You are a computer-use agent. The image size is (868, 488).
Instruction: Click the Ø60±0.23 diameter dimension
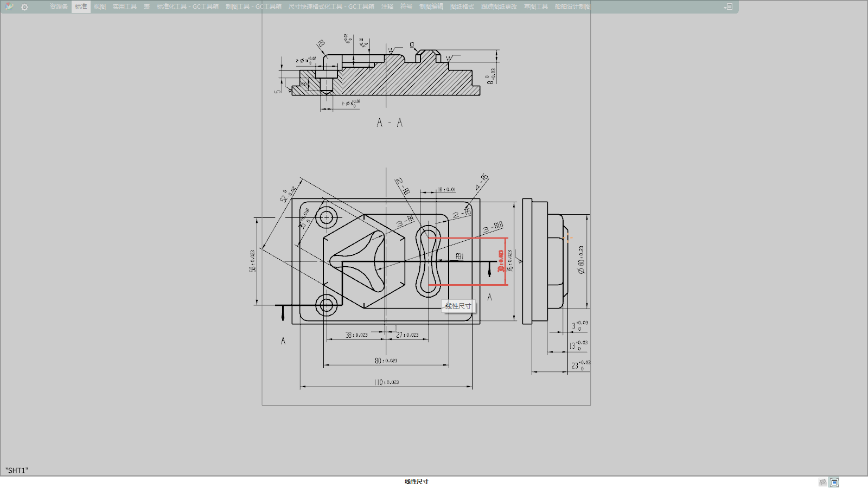[581, 260]
